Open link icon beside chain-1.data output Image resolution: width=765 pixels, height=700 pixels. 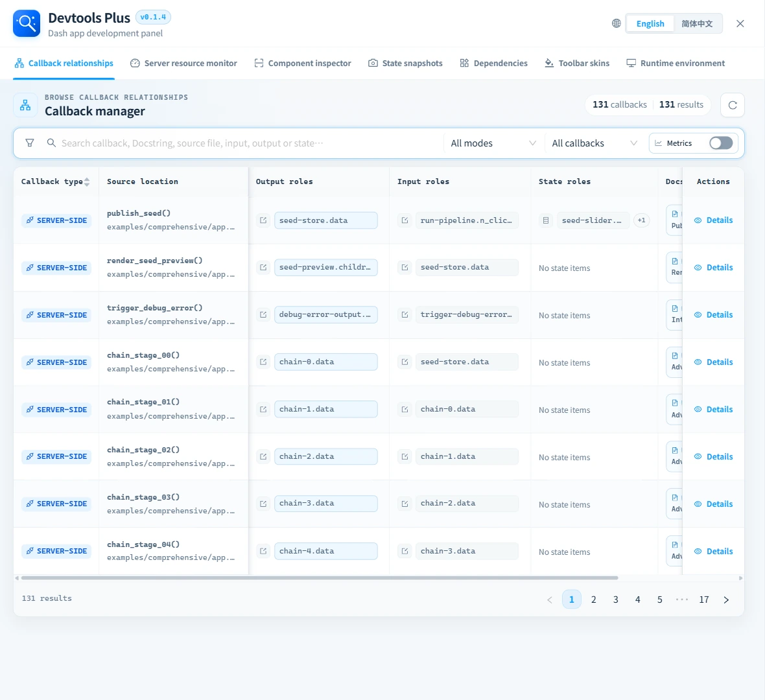tap(263, 409)
